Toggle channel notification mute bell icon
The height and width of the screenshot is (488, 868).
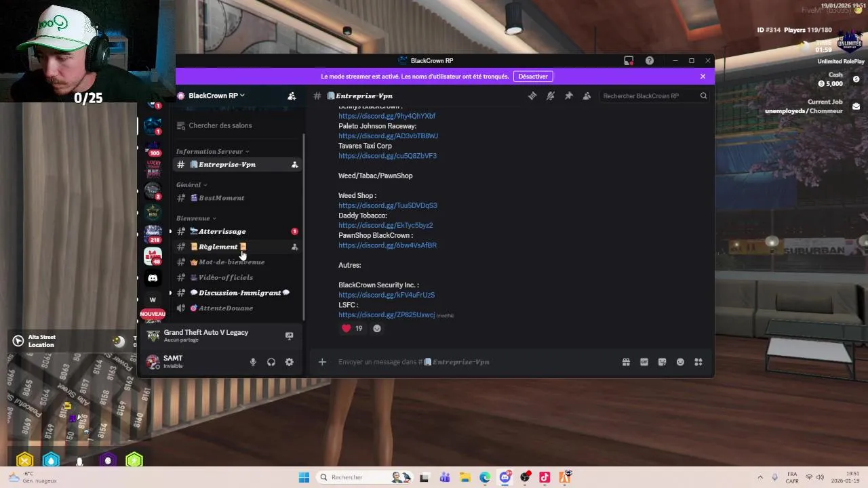tap(551, 96)
